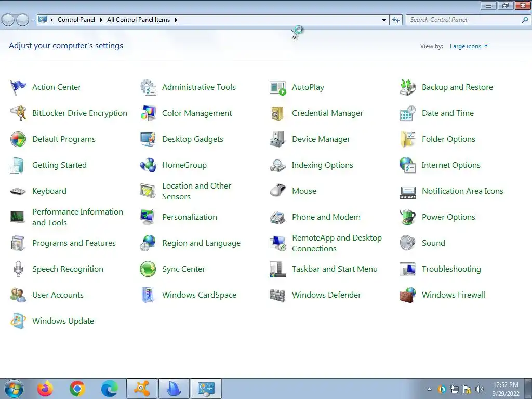
Task: Open the User Accounts icon
Action: click(18, 295)
